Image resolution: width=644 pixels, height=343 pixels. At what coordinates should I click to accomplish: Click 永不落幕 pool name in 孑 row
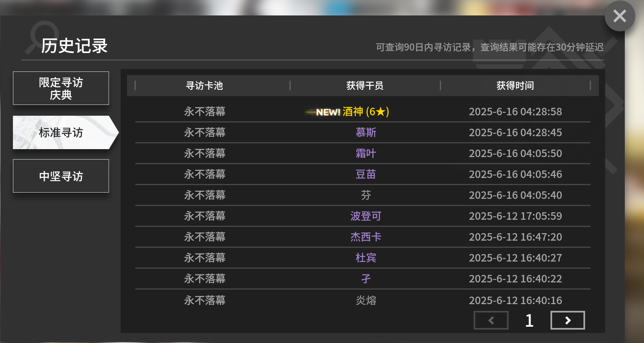(x=205, y=279)
